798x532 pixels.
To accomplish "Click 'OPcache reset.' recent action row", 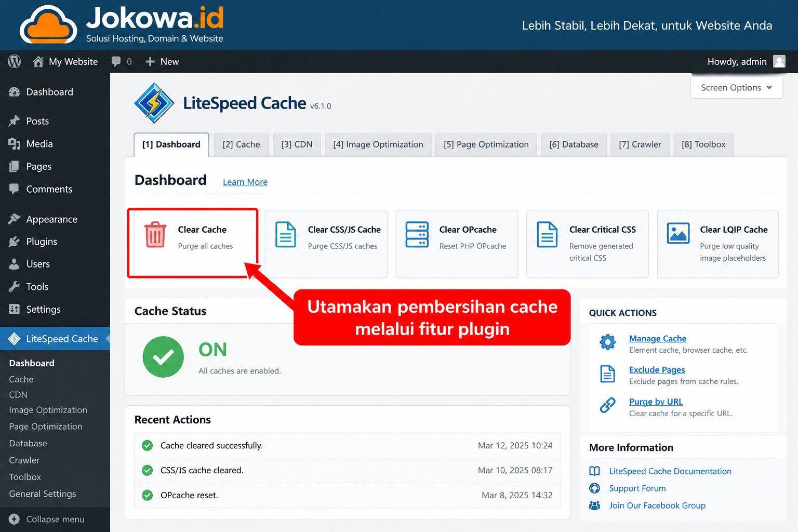I will (x=347, y=495).
